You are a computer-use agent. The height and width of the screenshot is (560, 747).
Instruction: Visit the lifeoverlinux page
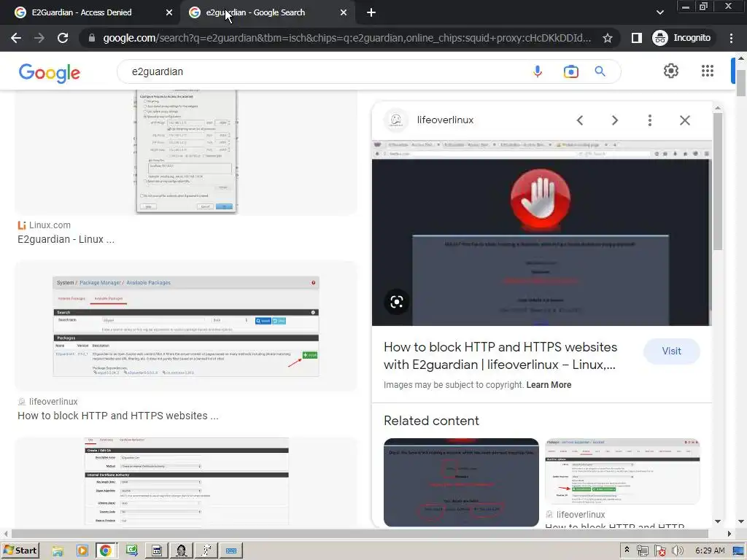coord(671,351)
